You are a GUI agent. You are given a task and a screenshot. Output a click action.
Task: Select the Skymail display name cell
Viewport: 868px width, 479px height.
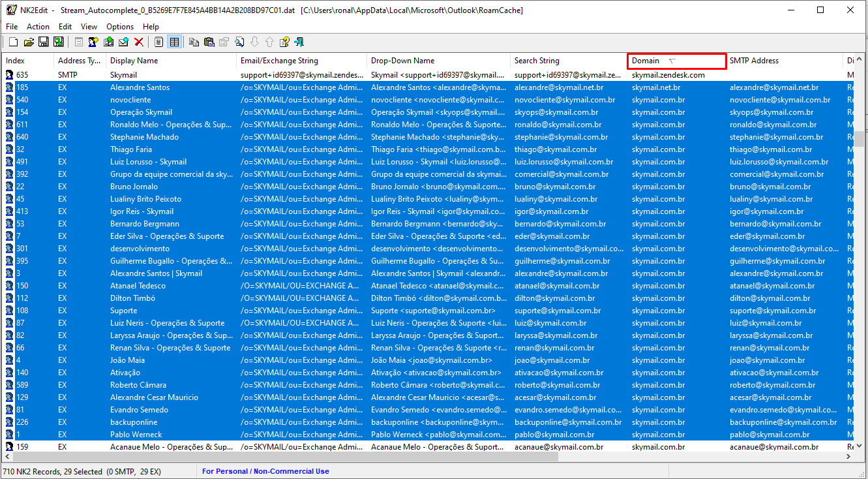click(123, 75)
